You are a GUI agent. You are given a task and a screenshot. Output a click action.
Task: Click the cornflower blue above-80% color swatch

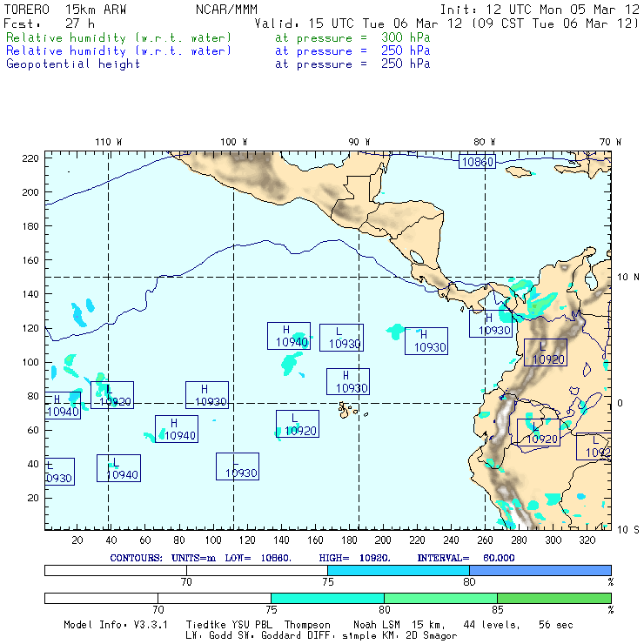540,570
